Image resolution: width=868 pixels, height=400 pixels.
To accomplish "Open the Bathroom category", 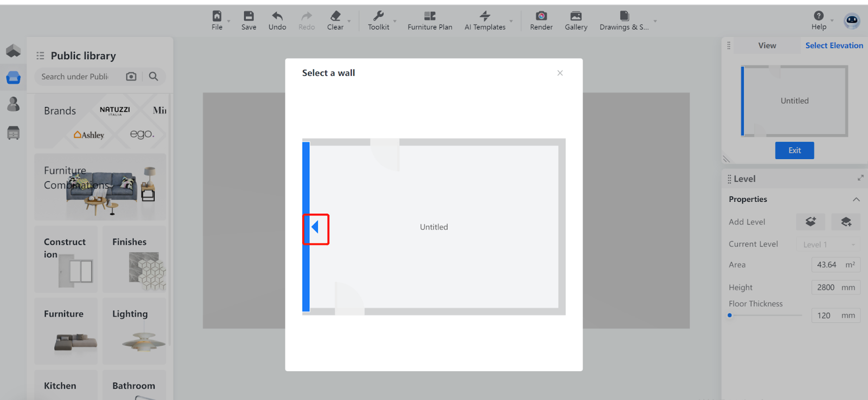I will click(135, 385).
